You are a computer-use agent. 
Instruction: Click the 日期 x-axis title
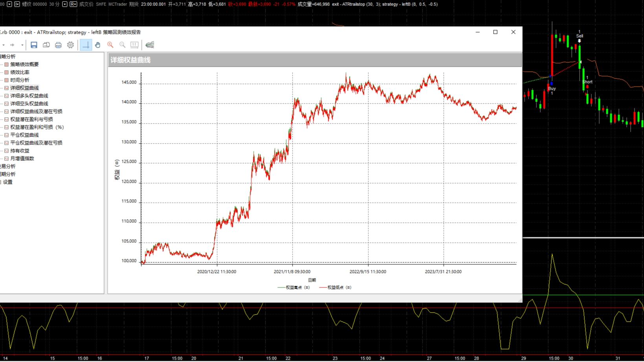click(312, 280)
